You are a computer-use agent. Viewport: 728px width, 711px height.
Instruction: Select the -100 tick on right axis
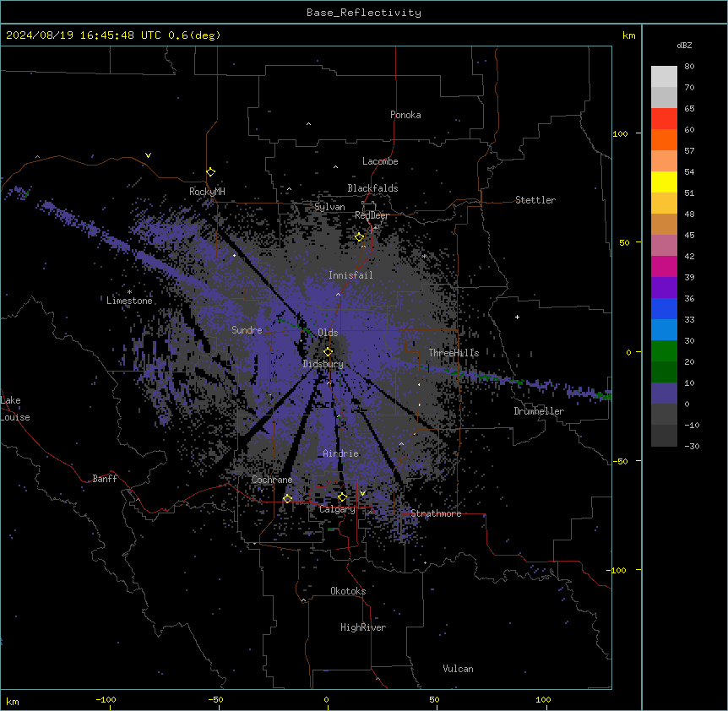coord(617,570)
